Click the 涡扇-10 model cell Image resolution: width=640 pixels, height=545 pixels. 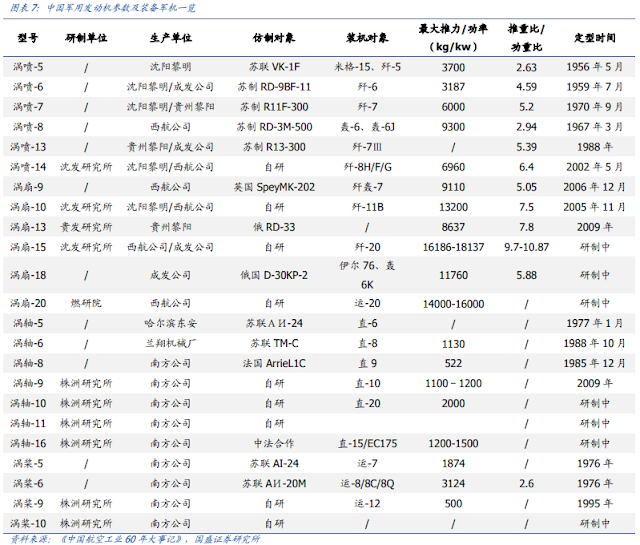[x=28, y=207]
